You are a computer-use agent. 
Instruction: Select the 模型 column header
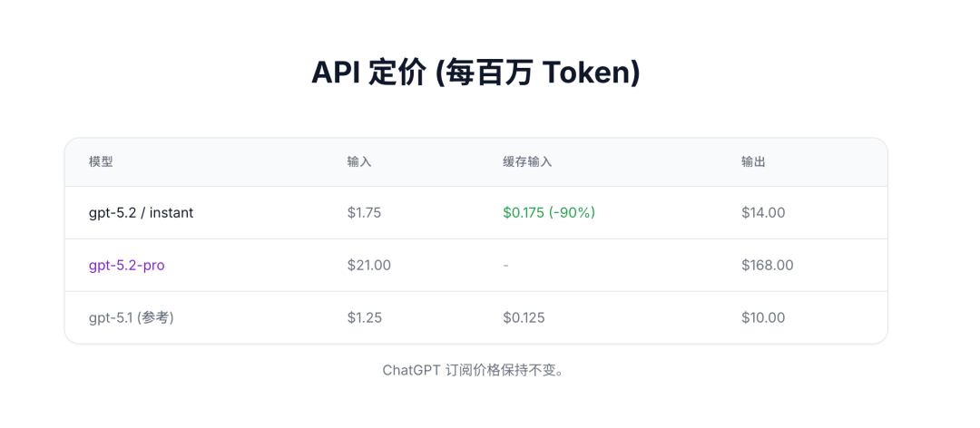pyautogui.click(x=101, y=162)
